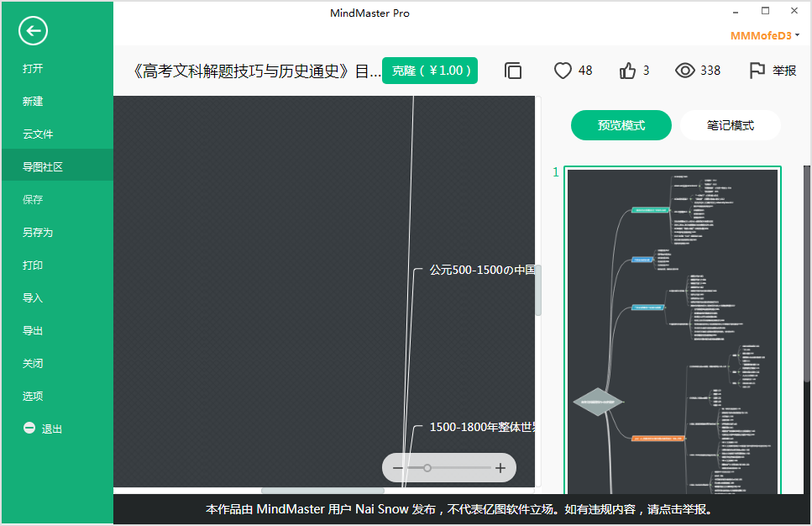Select 导入 in the sidebar

(x=33, y=297)
